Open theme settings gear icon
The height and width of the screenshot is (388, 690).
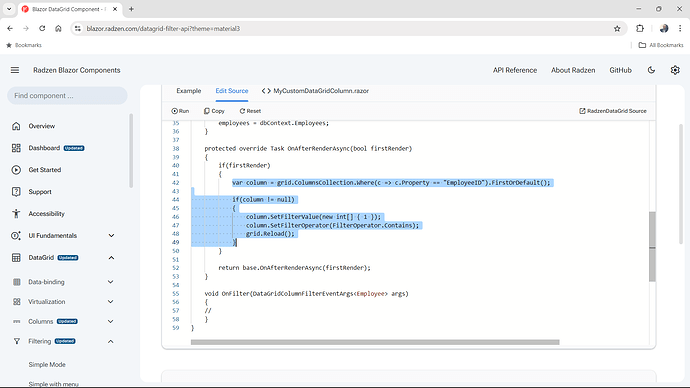click(675, 70)
